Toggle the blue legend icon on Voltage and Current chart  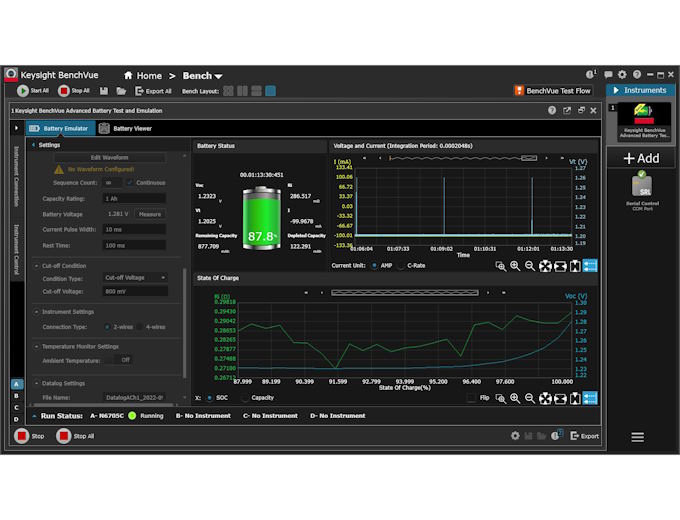tap(590, 266)
